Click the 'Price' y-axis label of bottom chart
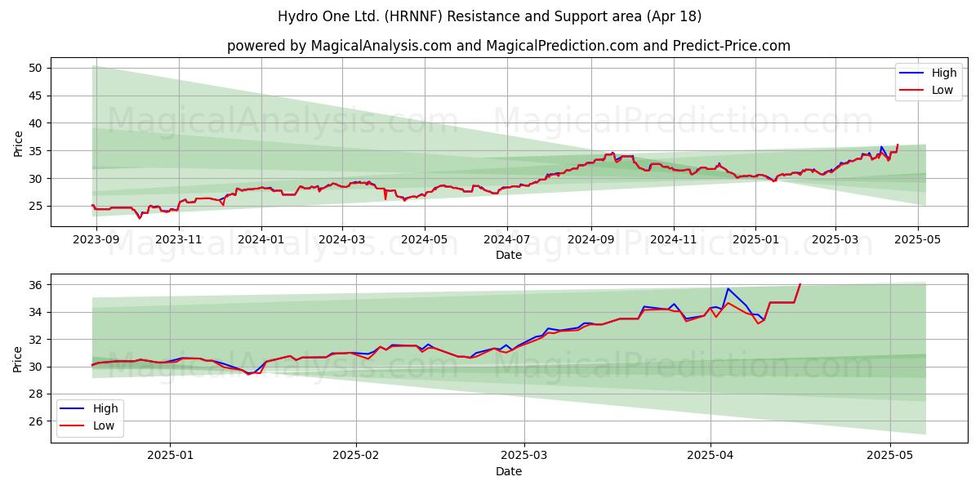The image size is (980, 490). [18, 359]
